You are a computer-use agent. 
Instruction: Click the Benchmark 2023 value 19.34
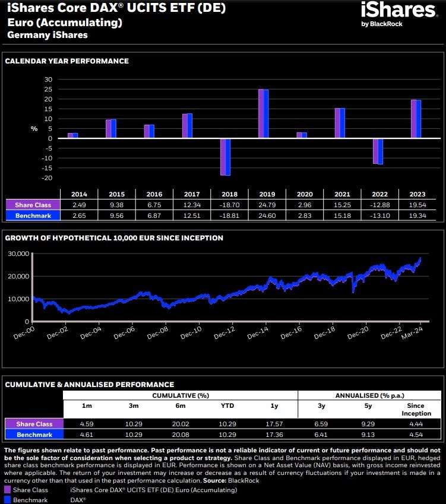[x=417, y=215]
